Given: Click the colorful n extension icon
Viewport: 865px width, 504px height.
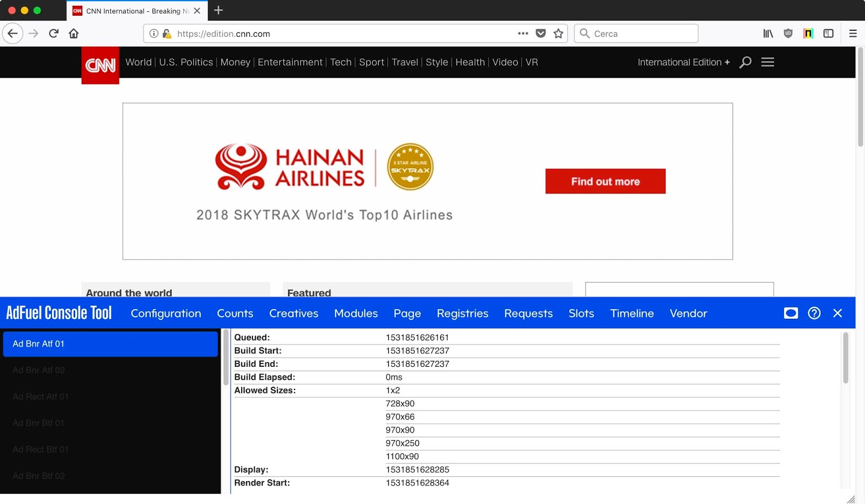Looking at the screenshot, I should [x=808, y=33].
